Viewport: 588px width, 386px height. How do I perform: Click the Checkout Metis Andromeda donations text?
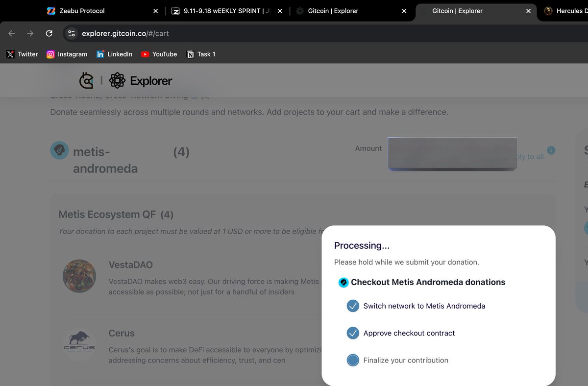[x=428, y=282]
